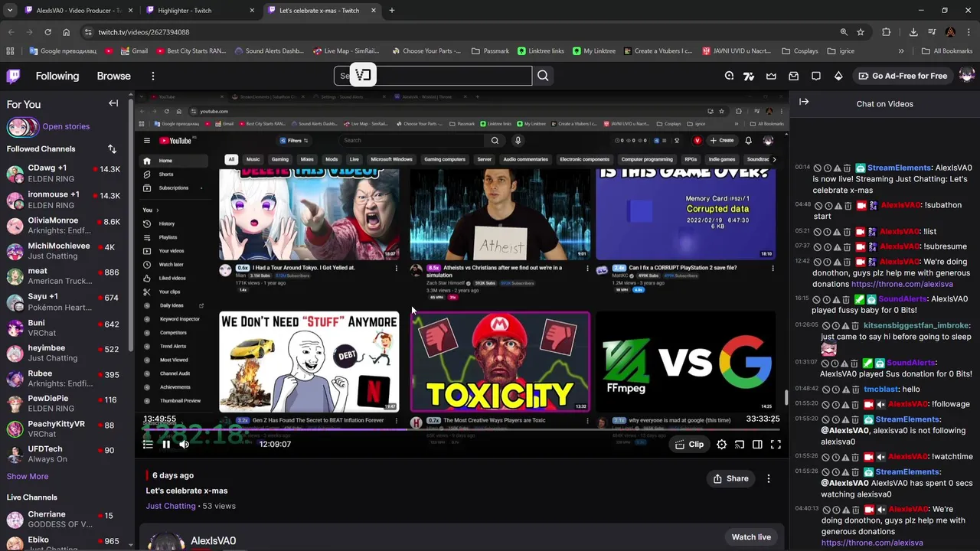Image resolution: width=980 pixels, height=551 pixels.
Task: Open the tab search dropdown arrow
Action: [x=9, y=11]
